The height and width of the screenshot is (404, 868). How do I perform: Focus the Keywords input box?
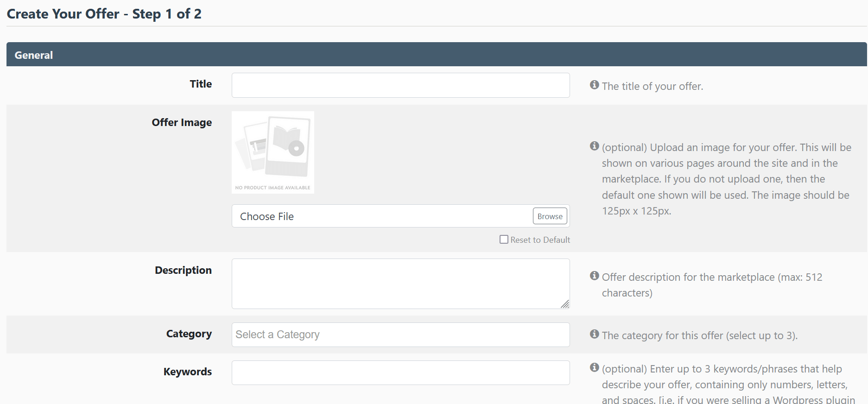point(400,372)
